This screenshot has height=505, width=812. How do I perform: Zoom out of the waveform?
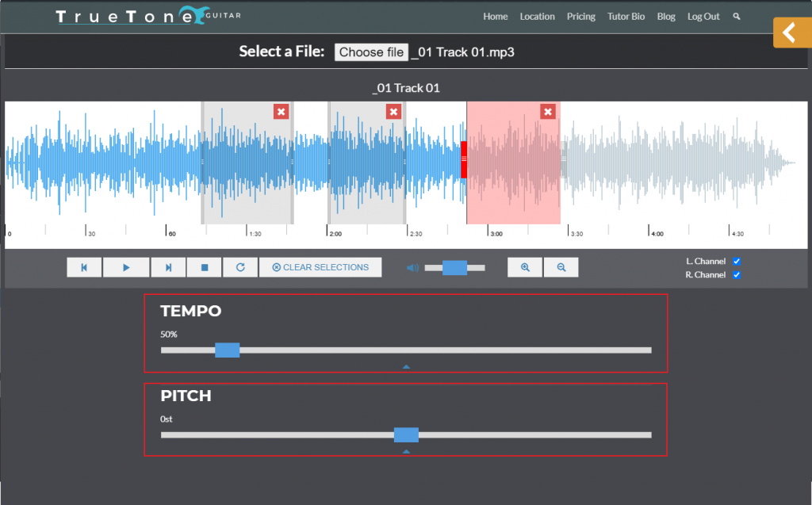(561, 267)
